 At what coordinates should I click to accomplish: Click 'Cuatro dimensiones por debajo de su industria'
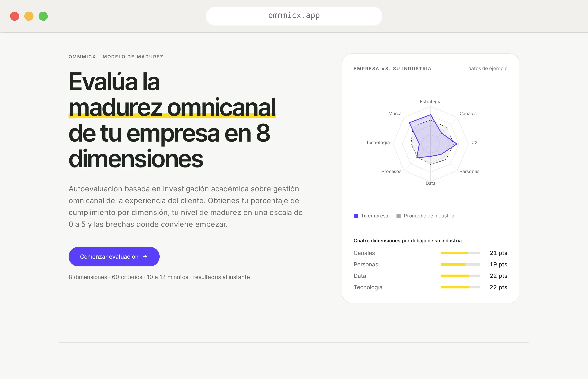point(408,241)
